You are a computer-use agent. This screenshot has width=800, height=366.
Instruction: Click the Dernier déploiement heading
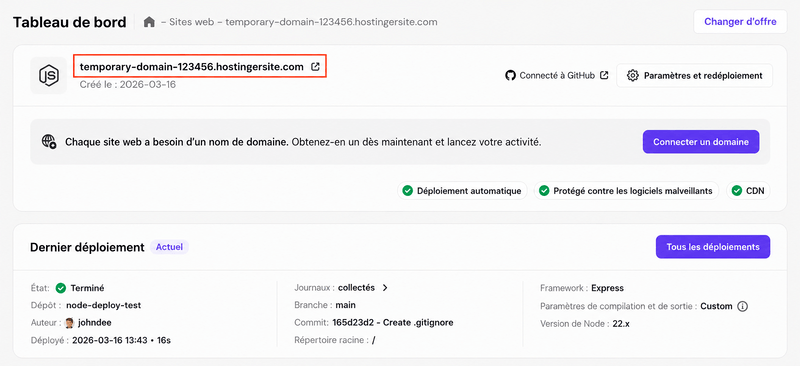[87, 247]
